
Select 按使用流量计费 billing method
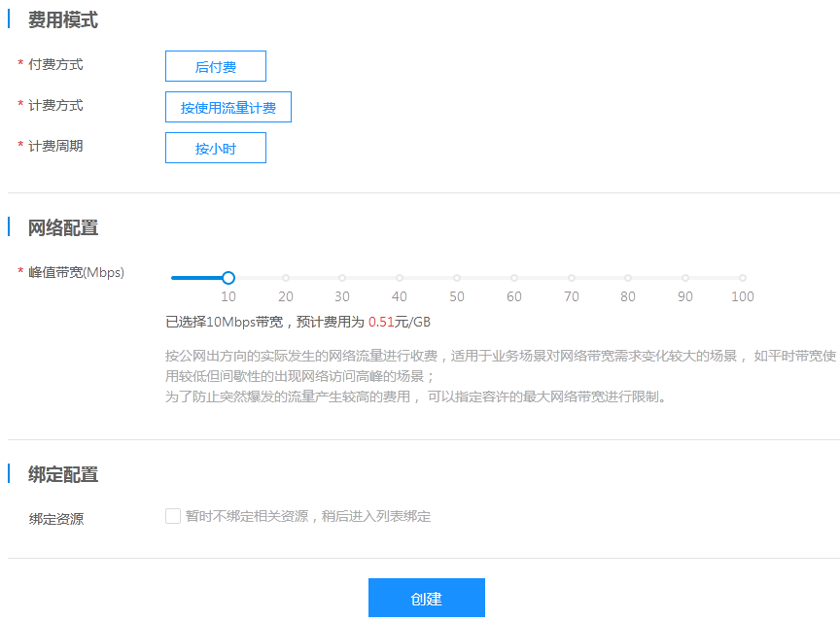point(227,106)
